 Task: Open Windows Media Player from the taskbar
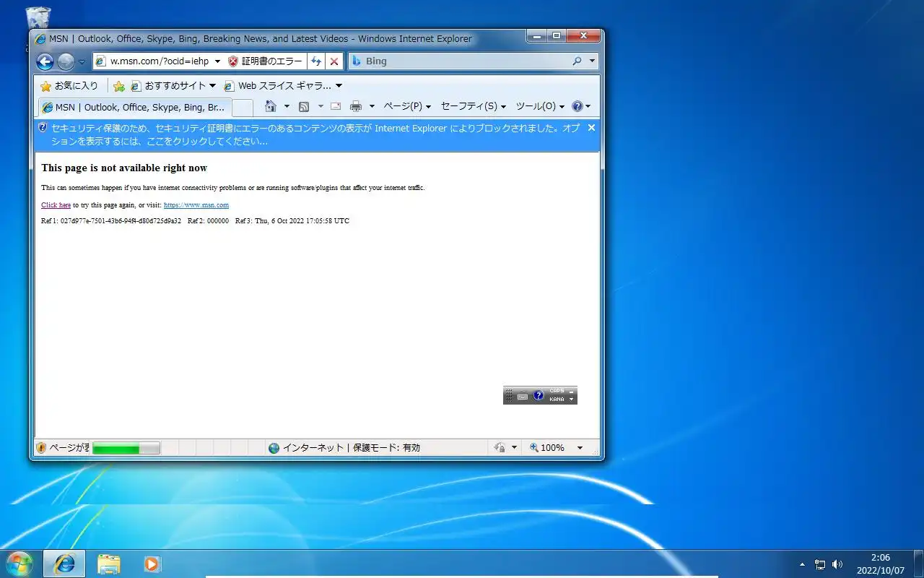coord(152,564)
